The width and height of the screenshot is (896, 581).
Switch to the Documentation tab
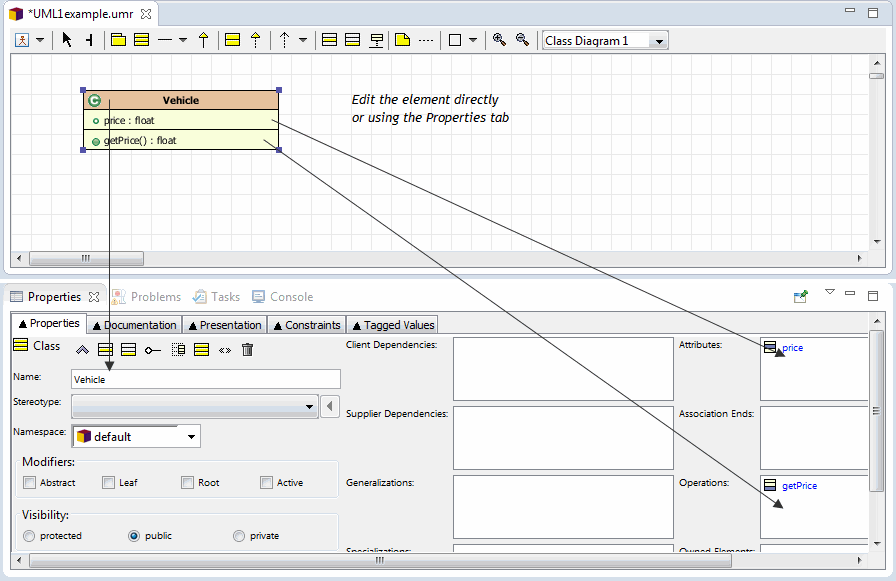[133, 325]
